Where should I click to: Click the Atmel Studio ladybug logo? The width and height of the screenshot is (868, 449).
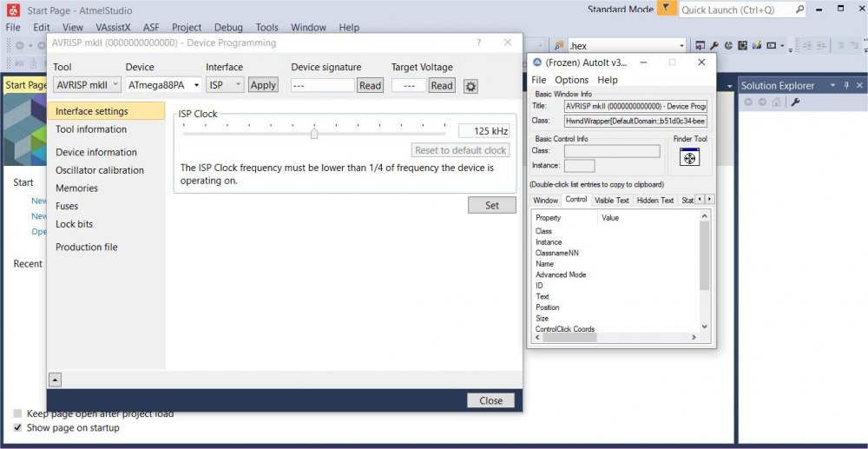point(13,10)
